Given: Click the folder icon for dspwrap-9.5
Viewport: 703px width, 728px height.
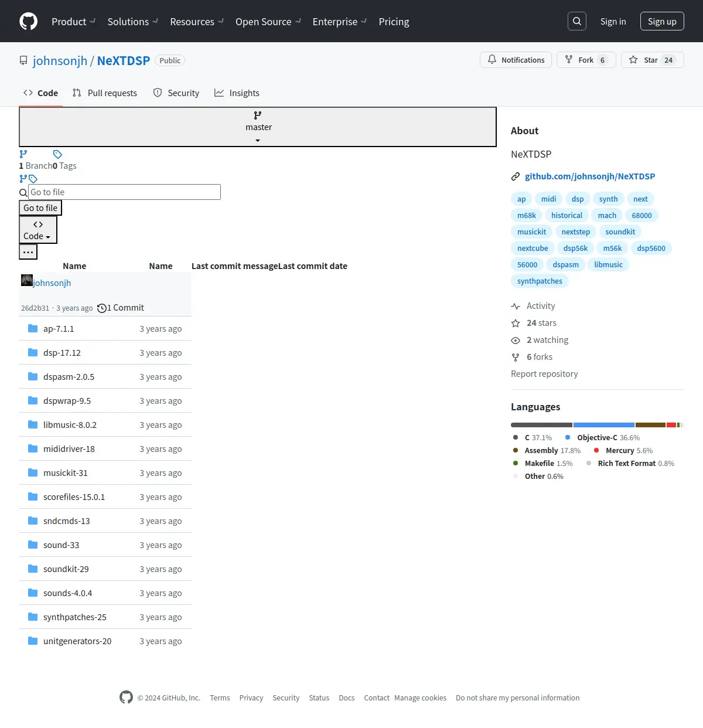Looking at the screenshot, I should point(33,400).
